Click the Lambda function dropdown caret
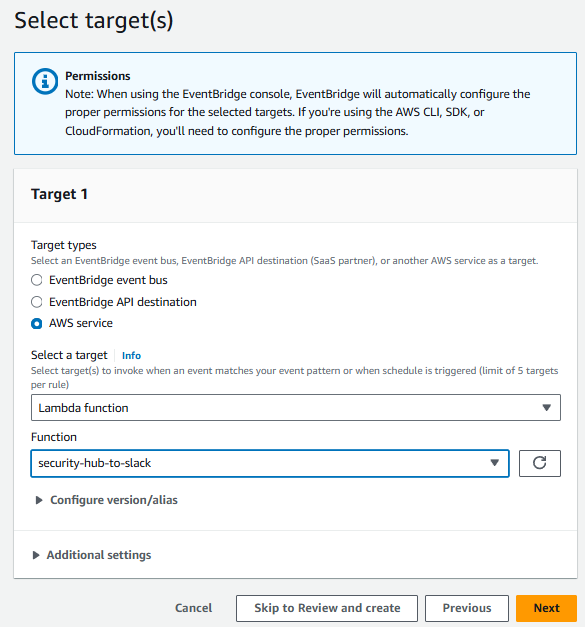The image size is (585, 627). pyautogui.click(x=546, y=407)
